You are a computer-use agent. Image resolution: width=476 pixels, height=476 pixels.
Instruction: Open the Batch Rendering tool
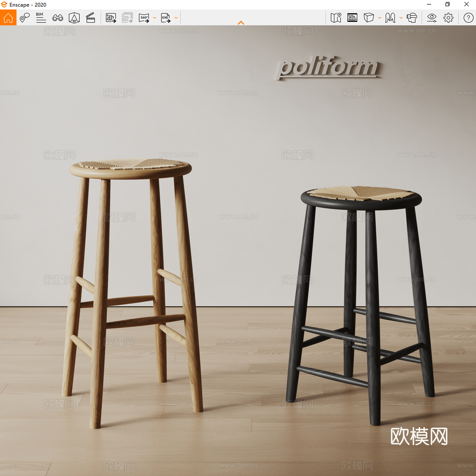pyautogui.click(x=126, y=18)
